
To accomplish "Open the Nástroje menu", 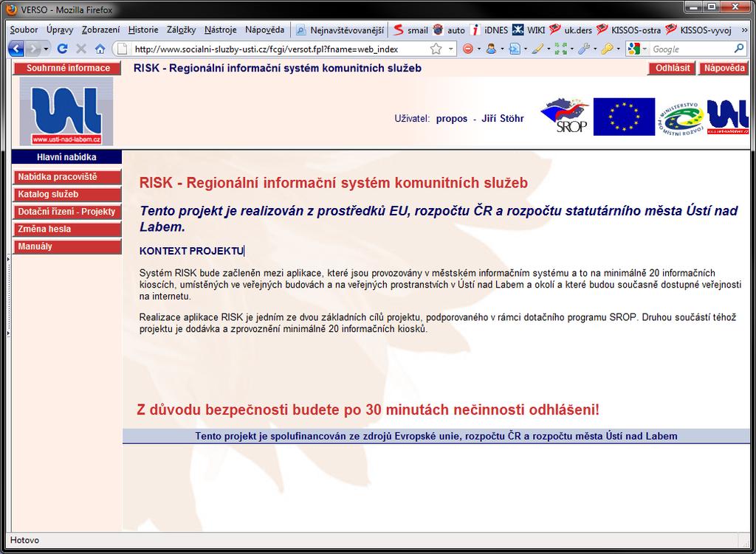I will coord(220,30).
